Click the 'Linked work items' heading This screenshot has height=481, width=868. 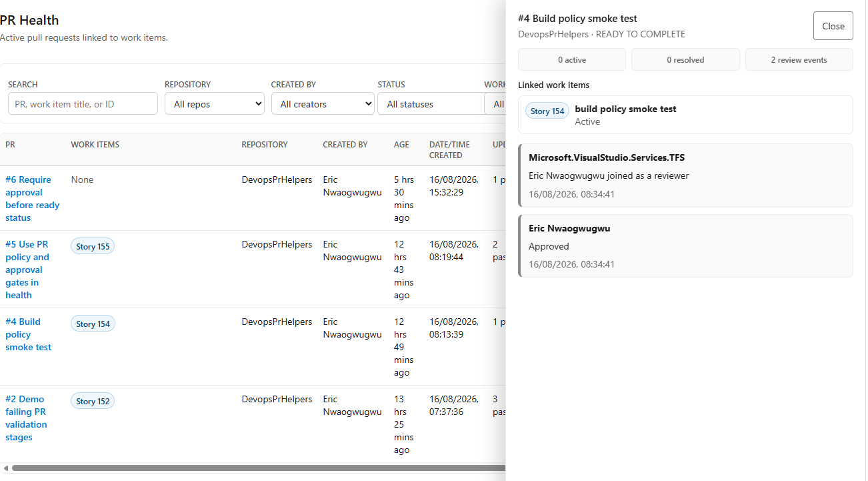pos(553,85)
